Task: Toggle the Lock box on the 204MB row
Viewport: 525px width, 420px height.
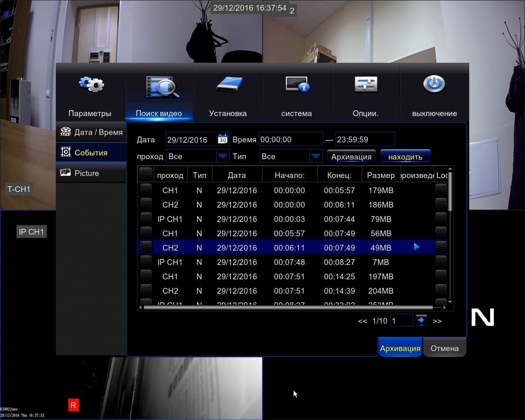Action: [x=441, y=290]
